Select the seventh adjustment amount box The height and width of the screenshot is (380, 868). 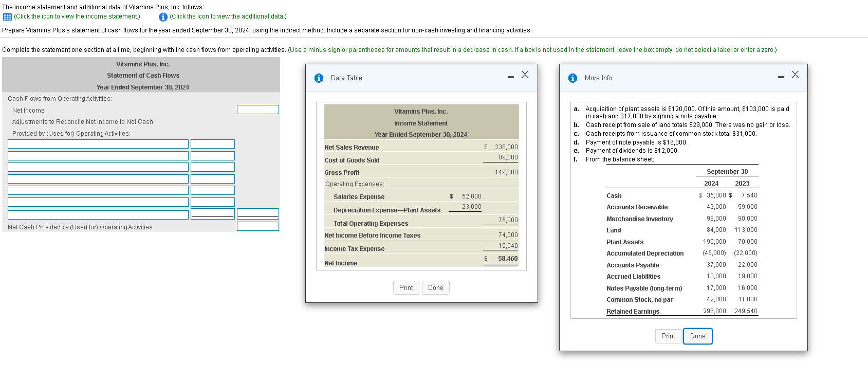click(x=213, y=214)
